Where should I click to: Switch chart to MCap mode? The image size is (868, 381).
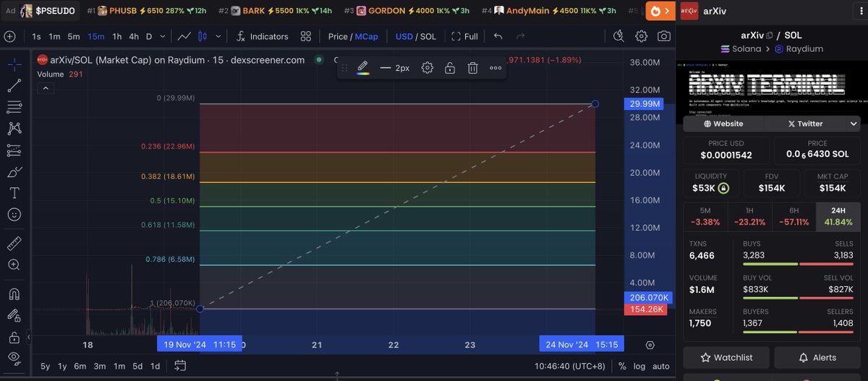(367, 36)
